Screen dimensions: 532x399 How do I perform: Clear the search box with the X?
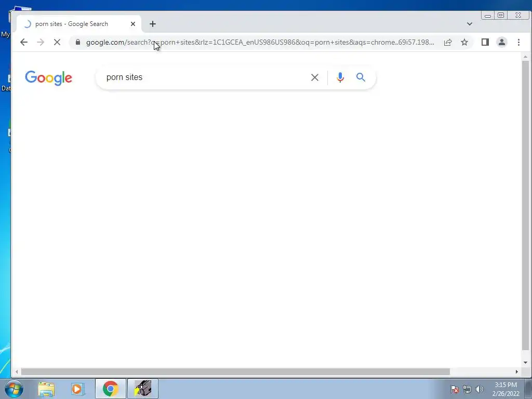click(315, 77)
